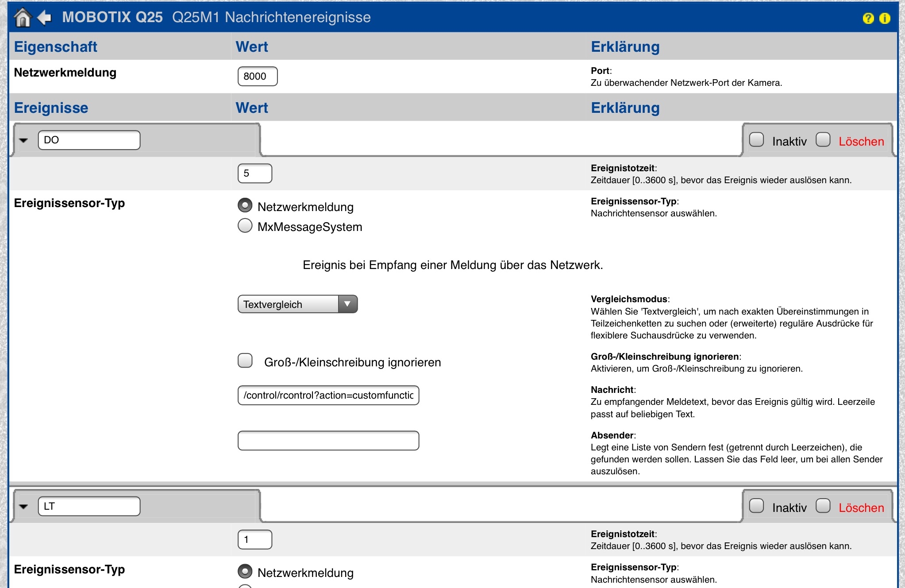Collapse the LT event section triangle
The image size is (905, 588).
click(x=23, y=507)
